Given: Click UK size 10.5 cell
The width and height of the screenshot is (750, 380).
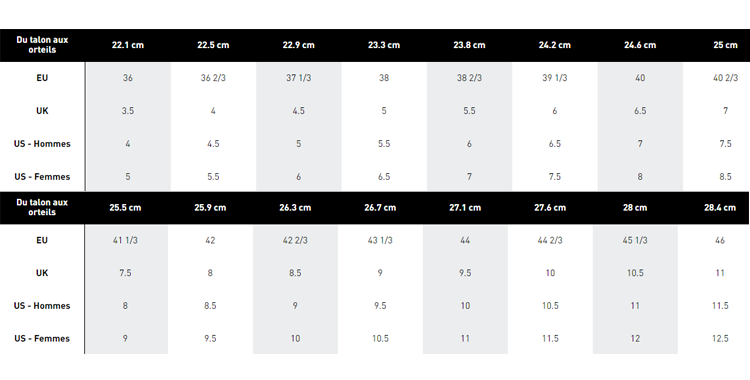Looking at the screenshot, I should [635, 273].
